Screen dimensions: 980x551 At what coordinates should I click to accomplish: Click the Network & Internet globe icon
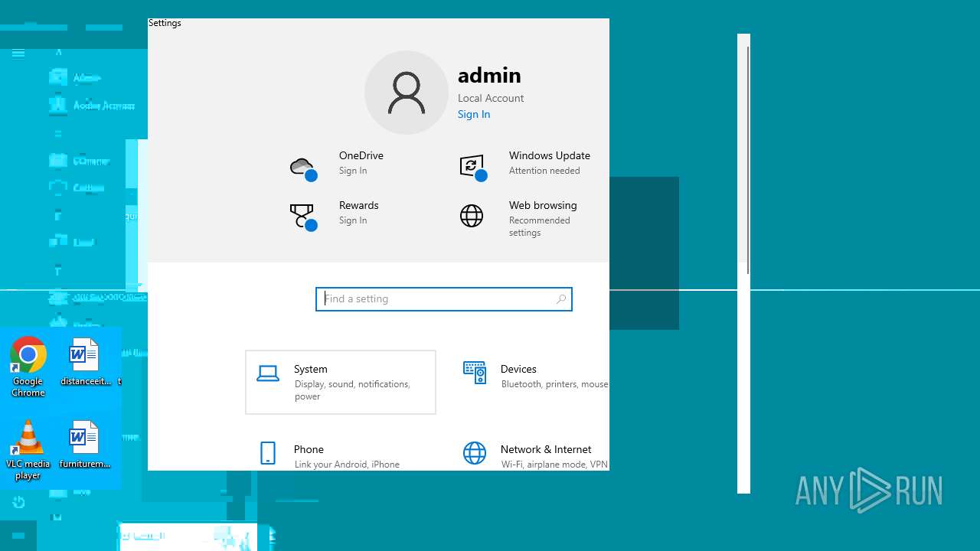pos(475,453)
